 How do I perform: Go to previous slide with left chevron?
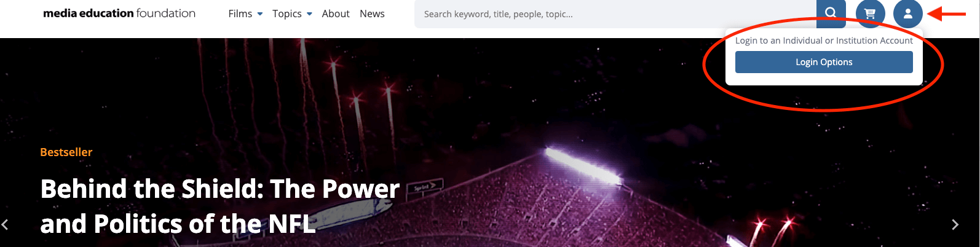click(5, 225)
